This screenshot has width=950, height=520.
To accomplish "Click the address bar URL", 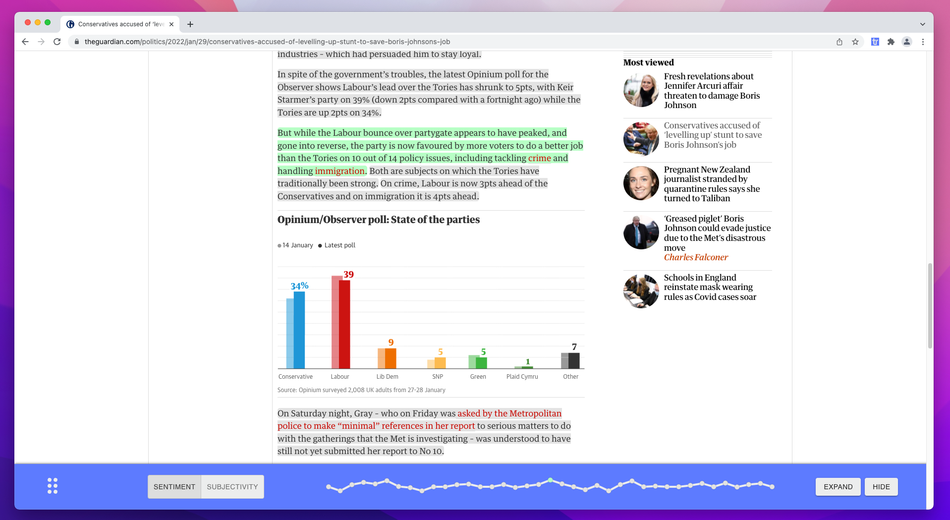I will (x=267, y=42).
